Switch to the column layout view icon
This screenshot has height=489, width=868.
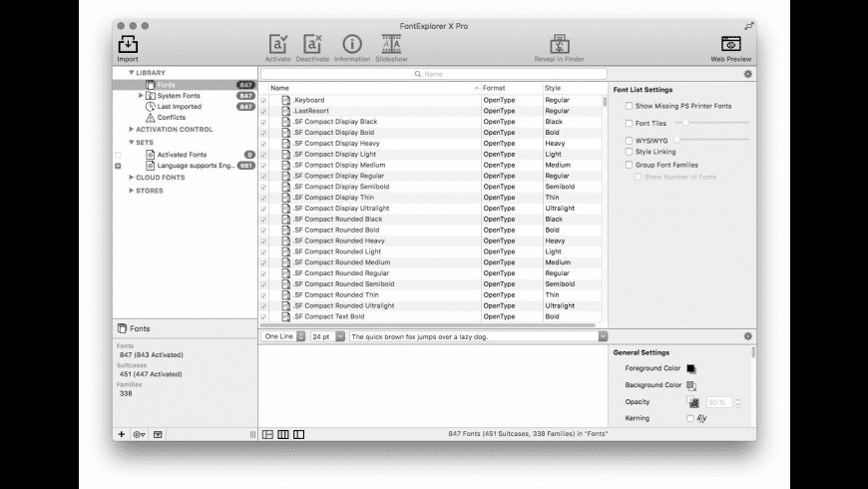[283, 435]
